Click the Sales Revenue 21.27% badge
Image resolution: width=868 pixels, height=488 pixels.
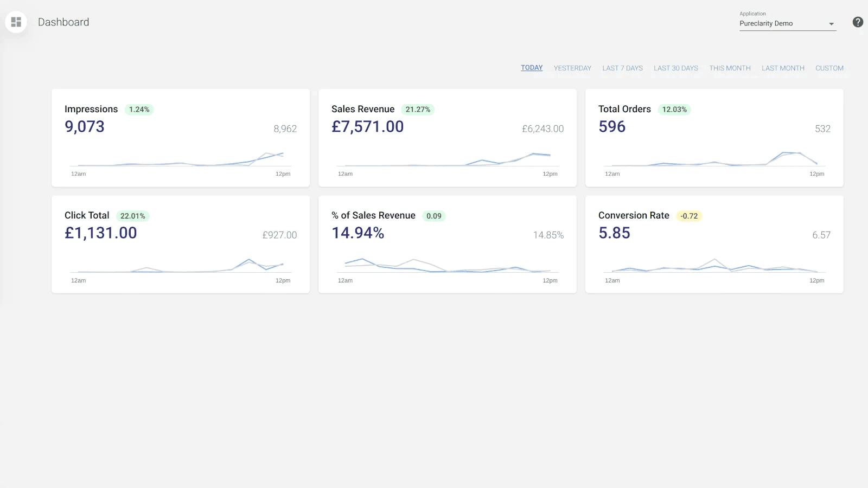(418, 110)
